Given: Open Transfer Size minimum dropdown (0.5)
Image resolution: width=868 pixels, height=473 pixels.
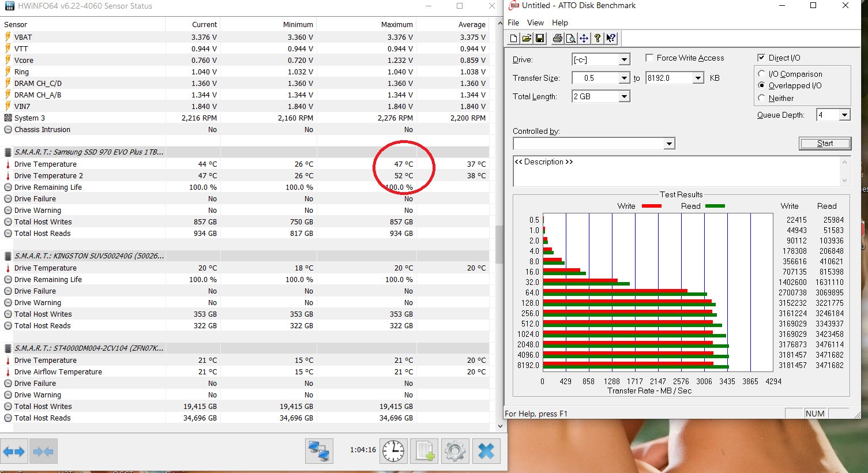Looking at the screenshot, I should coord(624,78).
